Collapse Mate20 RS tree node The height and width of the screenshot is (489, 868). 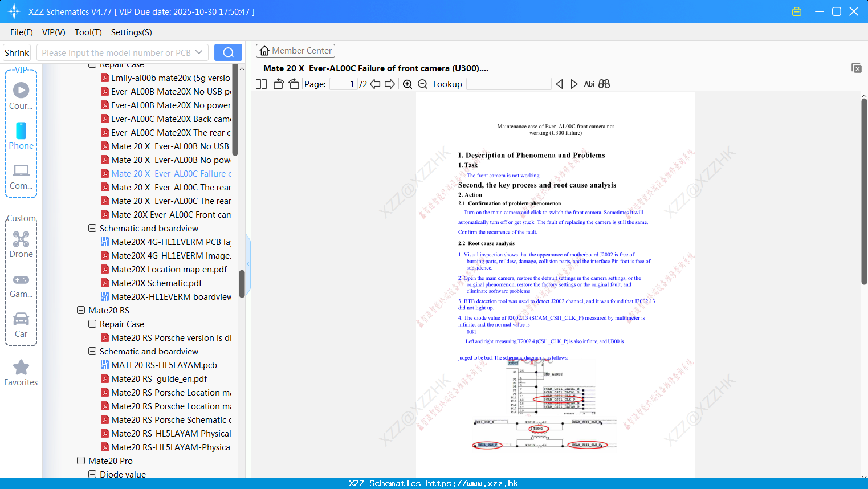click(81, 311)
